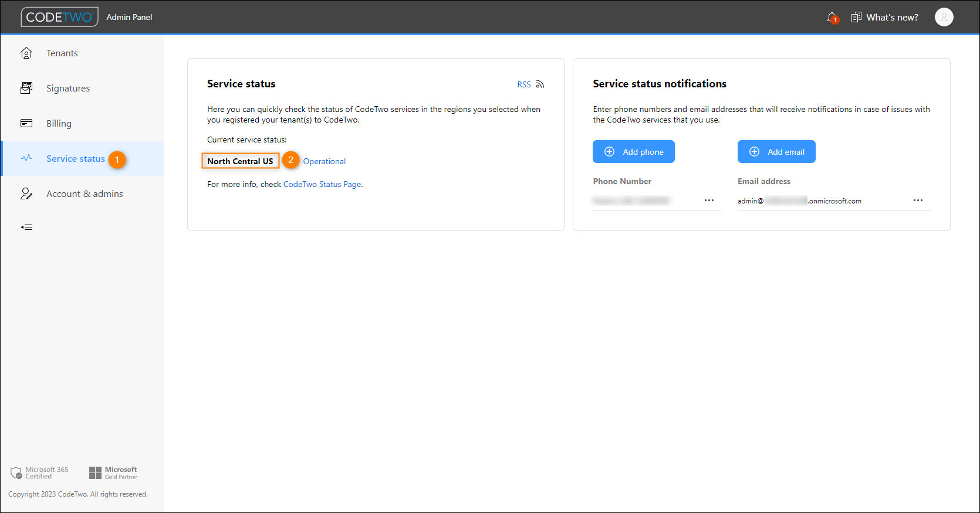Click the plus icon in Add phone
This screenshot has height=513, width=980.
point(610,152)
